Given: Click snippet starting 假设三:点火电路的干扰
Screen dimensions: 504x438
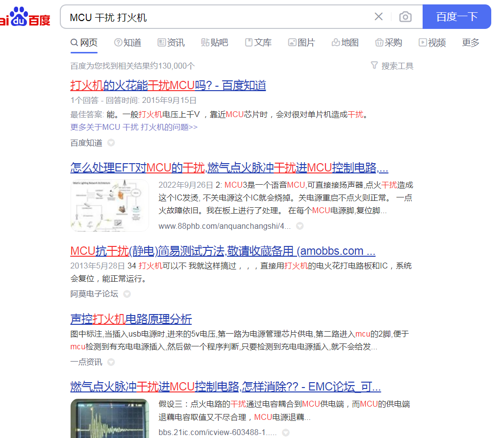Looking at the screenshot, I should [x=284, y=411].
